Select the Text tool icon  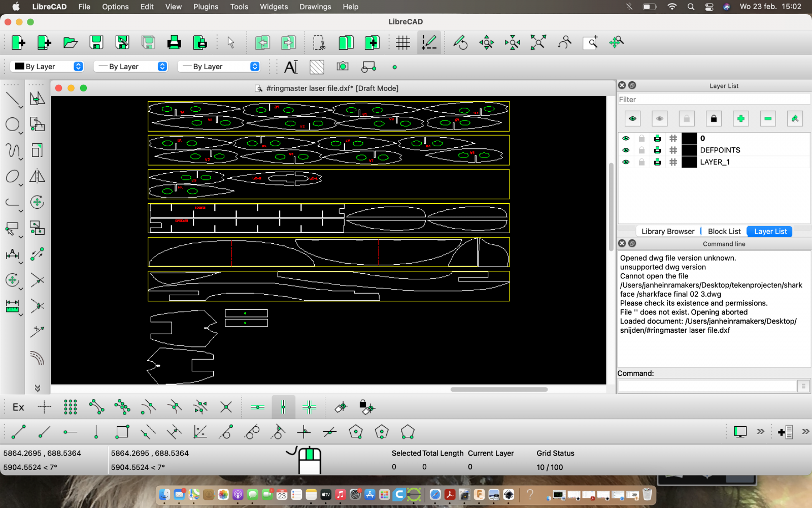(x=291, y=67)
